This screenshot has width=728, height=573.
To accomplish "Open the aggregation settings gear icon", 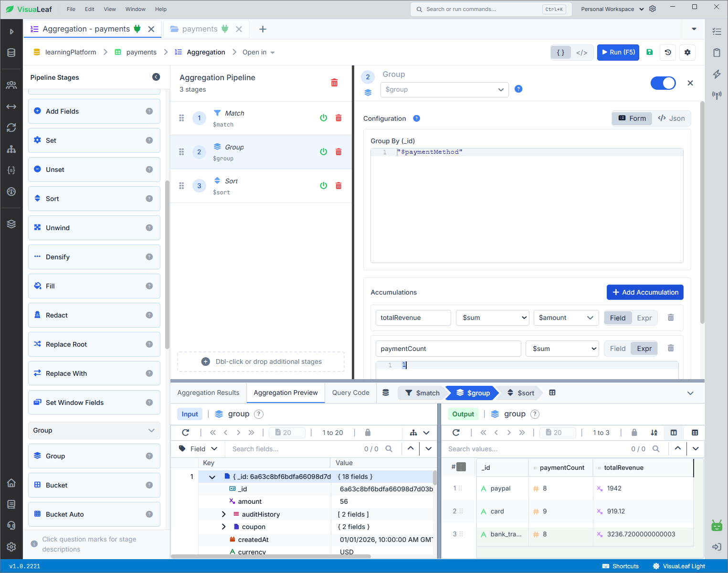I will click(x=687, y=52).
